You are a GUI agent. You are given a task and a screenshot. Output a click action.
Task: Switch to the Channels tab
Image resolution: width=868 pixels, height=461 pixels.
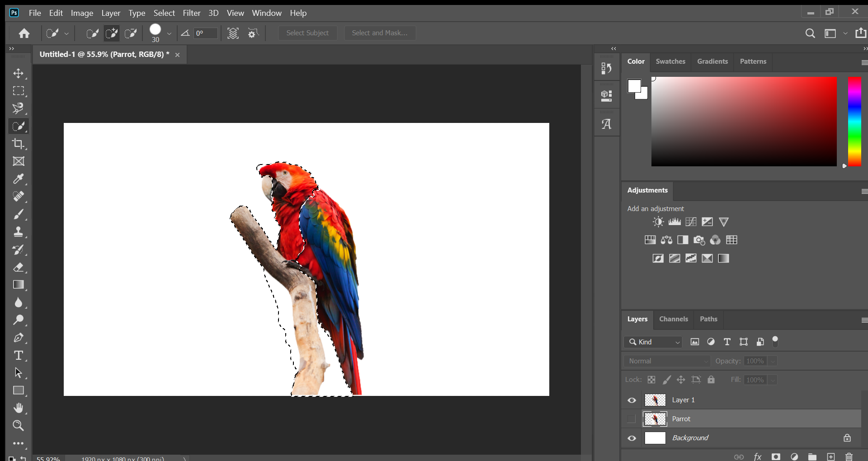click(673, 319)
